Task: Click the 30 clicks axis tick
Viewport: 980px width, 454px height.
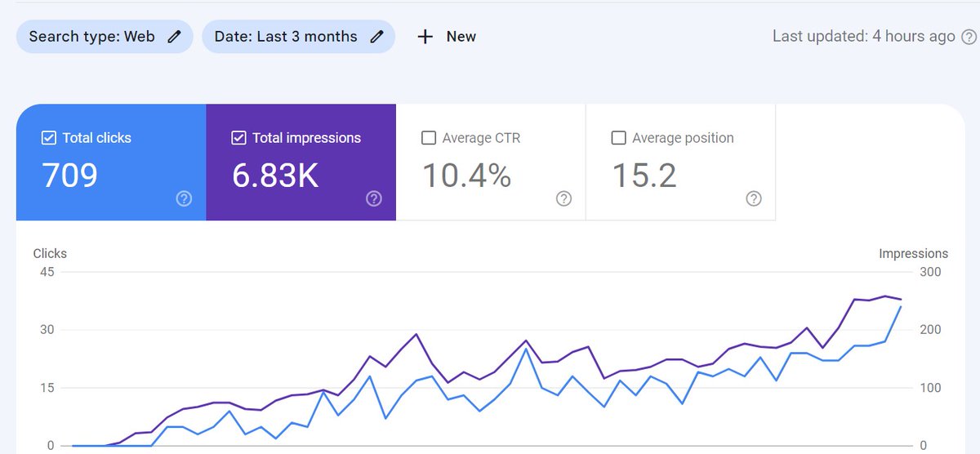Action: 47,330
